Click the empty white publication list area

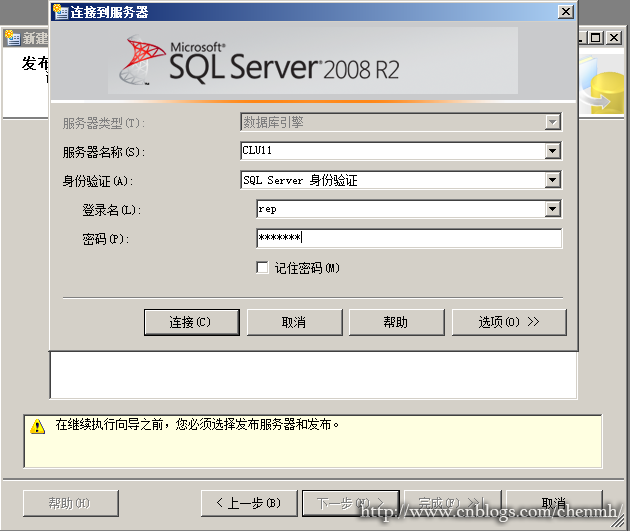[x=313, y=376]
